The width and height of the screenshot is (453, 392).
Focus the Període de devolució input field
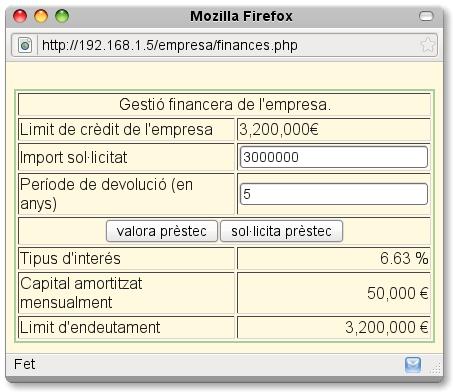click(334, 194)
